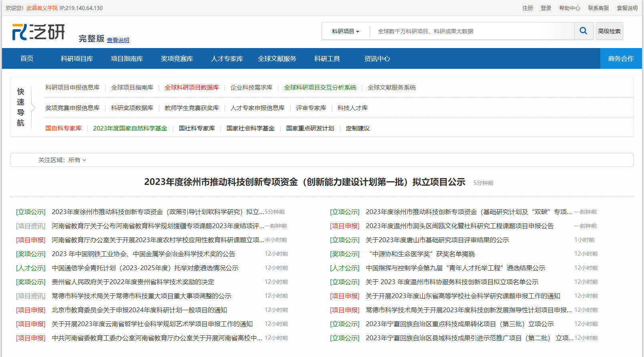Open the headline 徐州市 创新能力建设计划 announcement
644x357 pixels.
(x=304, y=182)
